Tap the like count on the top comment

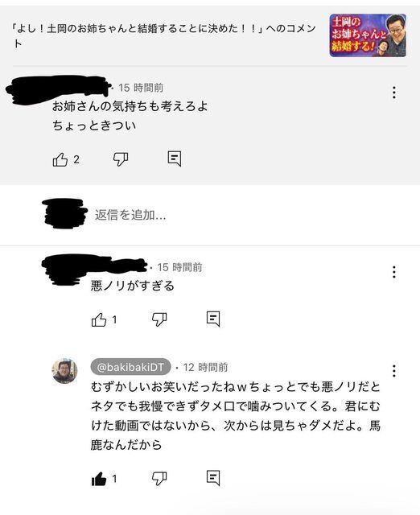tap(76, 159)
